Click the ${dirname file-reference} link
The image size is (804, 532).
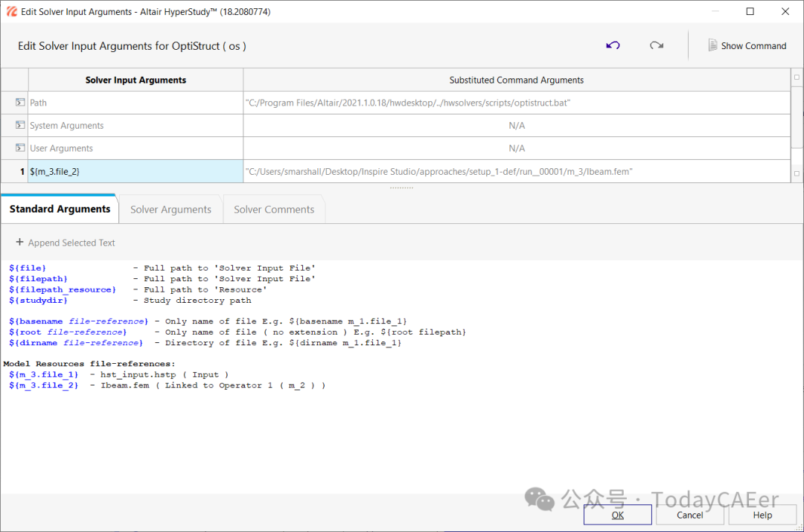pyautogui.click(x=76, y=343)
